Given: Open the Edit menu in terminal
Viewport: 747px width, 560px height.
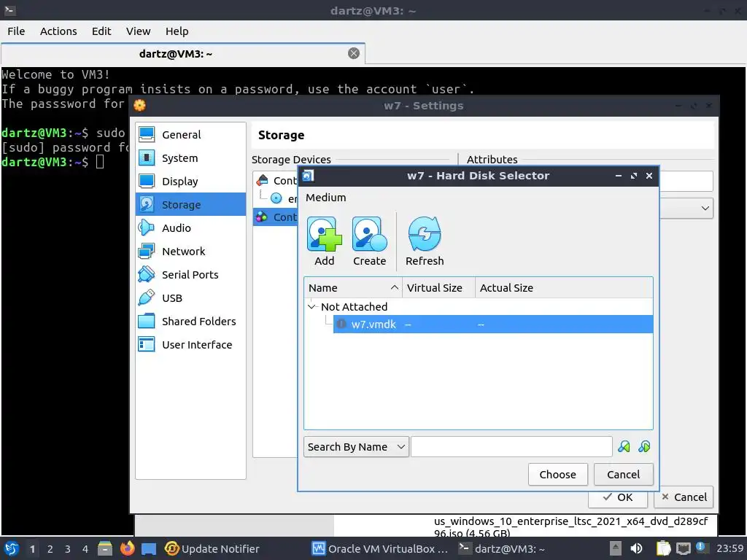Looking at the screenshot, I should pyautogui.click(x=101, y=31).
